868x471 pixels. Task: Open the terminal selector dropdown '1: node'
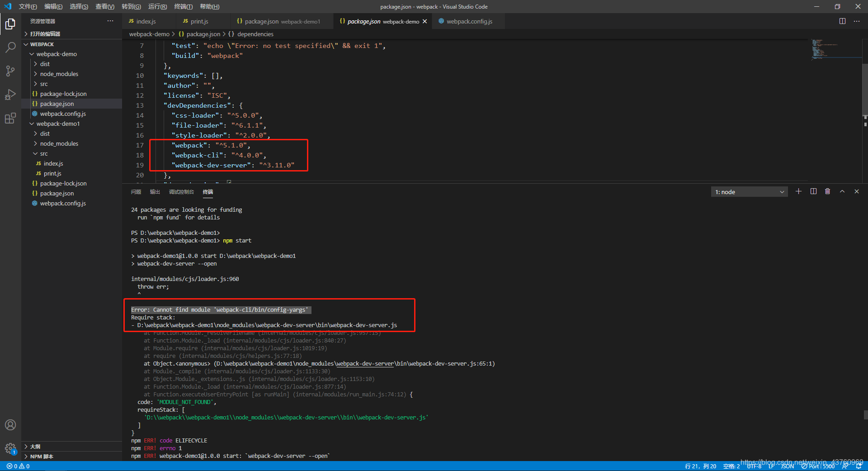tap(749, 192)
